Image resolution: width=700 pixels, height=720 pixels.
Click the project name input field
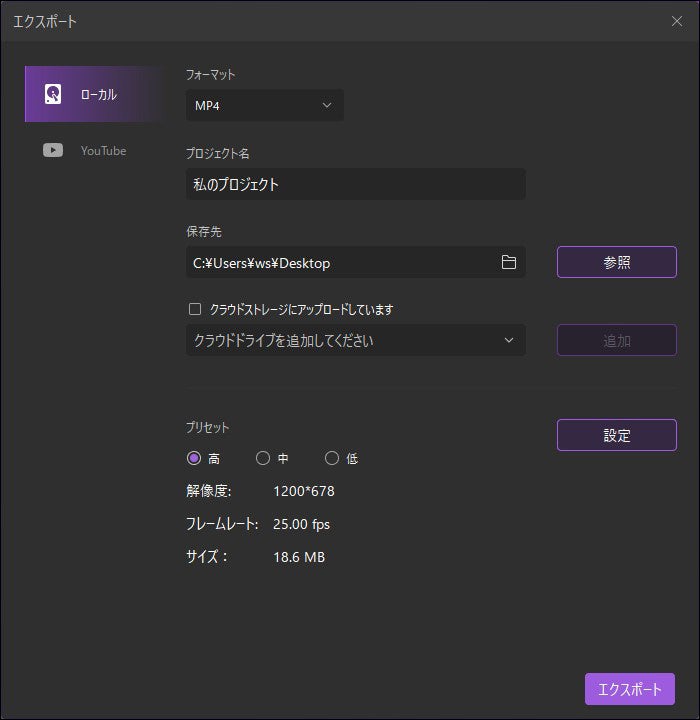[x=355, y=184]
